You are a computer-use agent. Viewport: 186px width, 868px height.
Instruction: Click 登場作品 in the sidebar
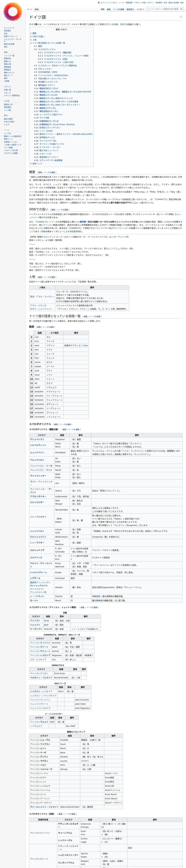(x=7, y=59)
